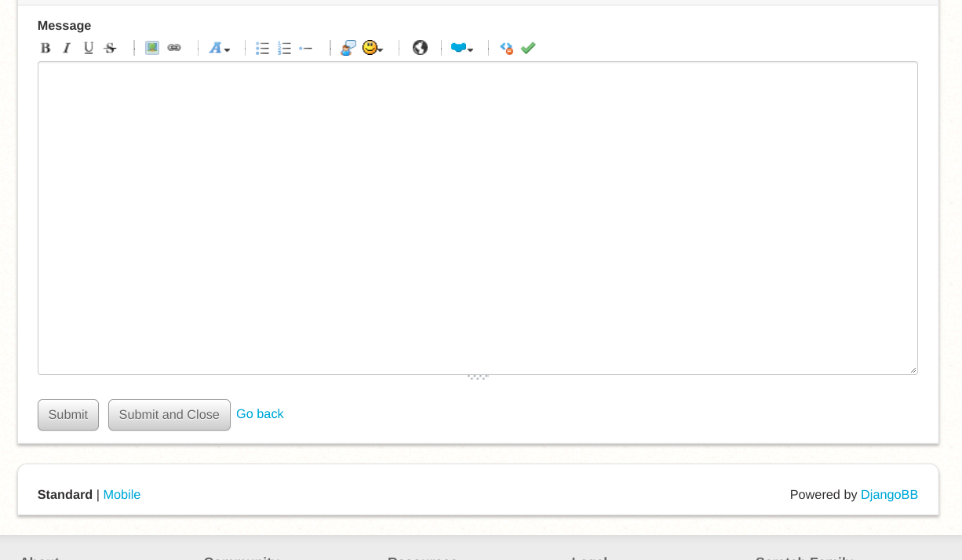
Task: Insert a numbered list
Action: coord(285,48)
